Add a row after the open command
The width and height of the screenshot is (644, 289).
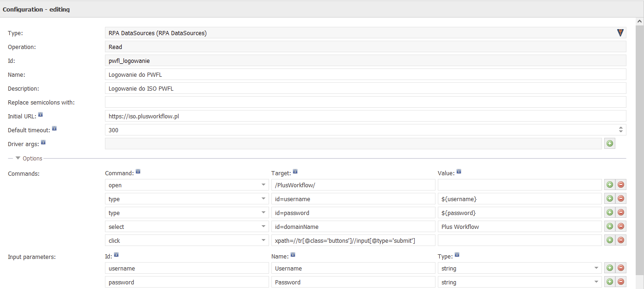point(610,185)
